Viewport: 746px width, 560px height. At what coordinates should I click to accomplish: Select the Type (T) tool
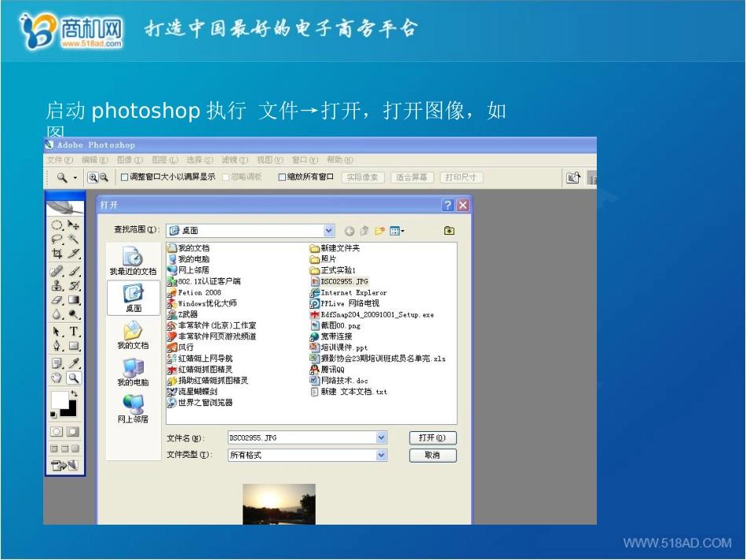coord(74,331)
